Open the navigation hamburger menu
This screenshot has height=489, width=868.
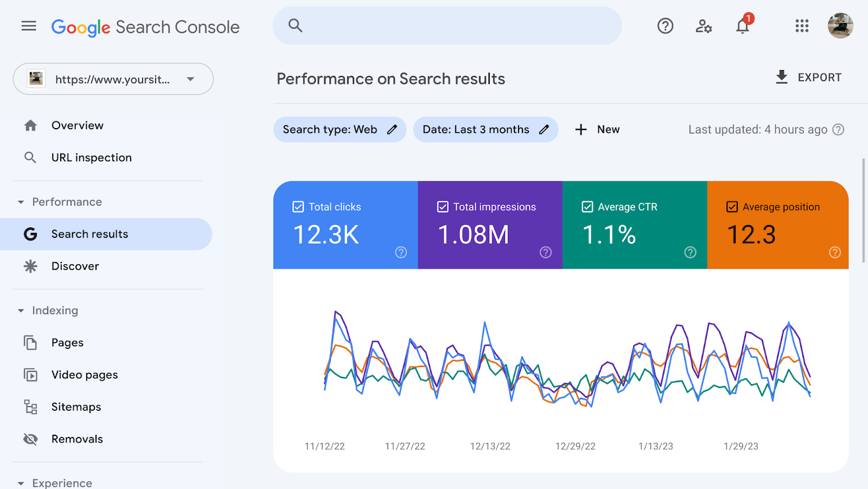[x=28, y=26]
